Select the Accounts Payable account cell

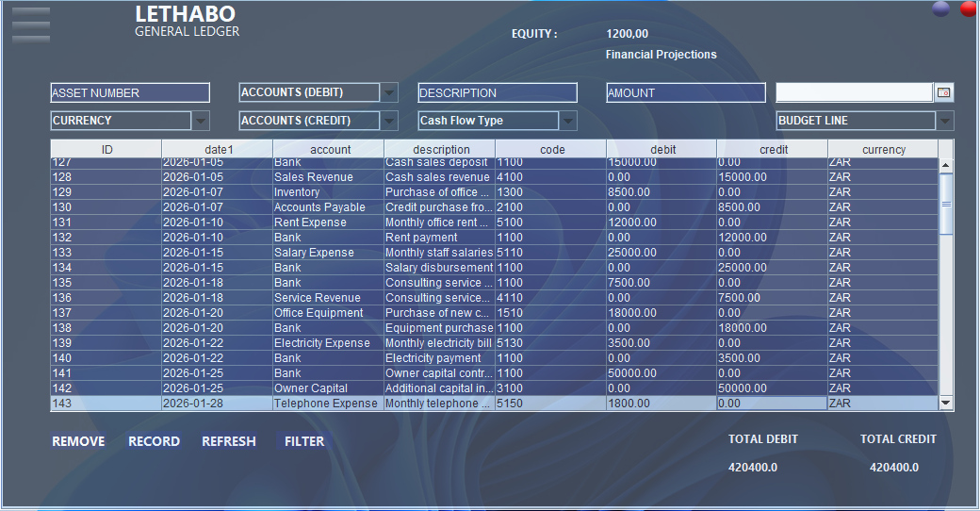click(329, 207)
